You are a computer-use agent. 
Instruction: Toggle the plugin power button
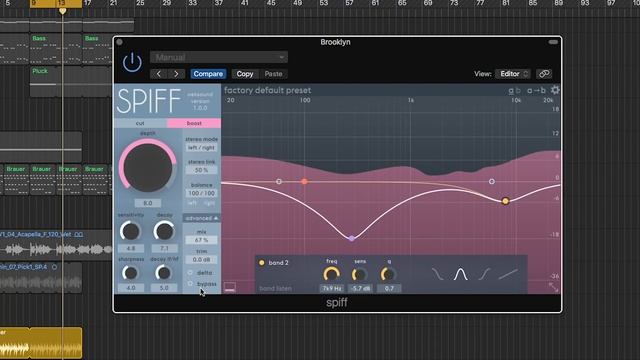pos(132,62)
